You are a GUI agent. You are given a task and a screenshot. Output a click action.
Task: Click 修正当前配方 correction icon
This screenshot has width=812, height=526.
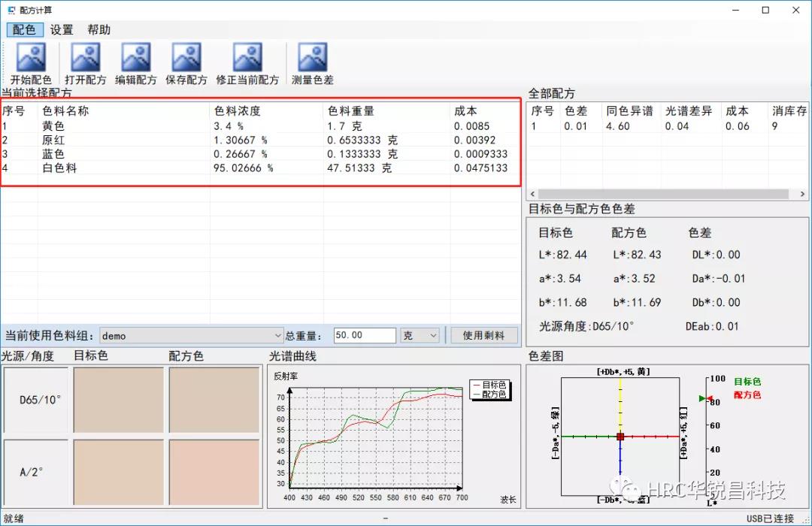click(x=247, y=63)
